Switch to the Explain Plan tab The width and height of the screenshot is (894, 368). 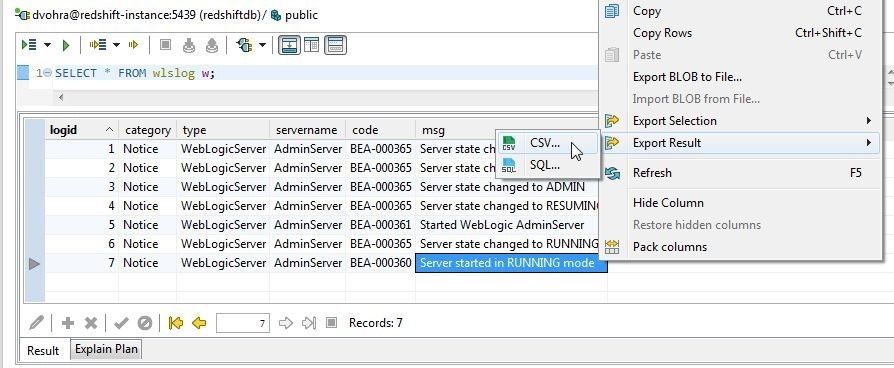(106, 349)
